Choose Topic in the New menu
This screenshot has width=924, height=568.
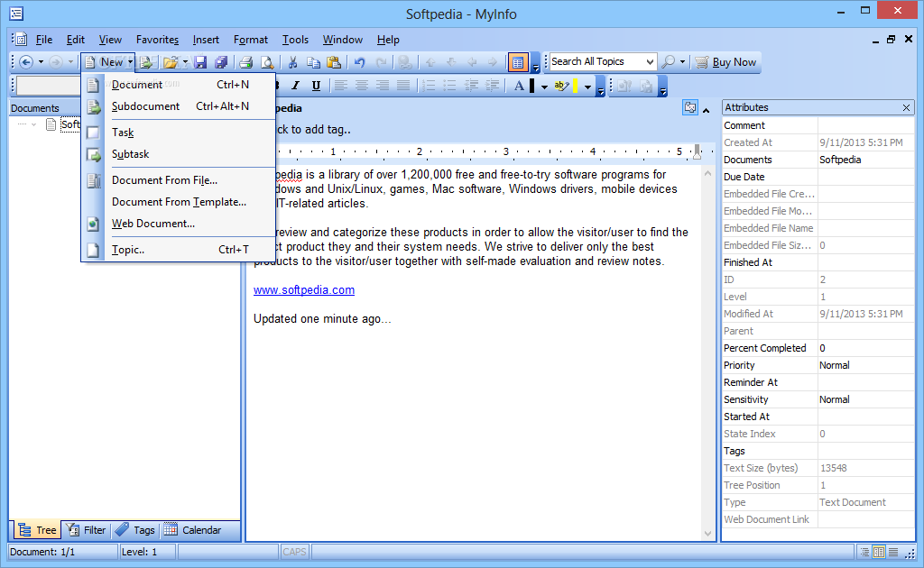tap(179, 250)
